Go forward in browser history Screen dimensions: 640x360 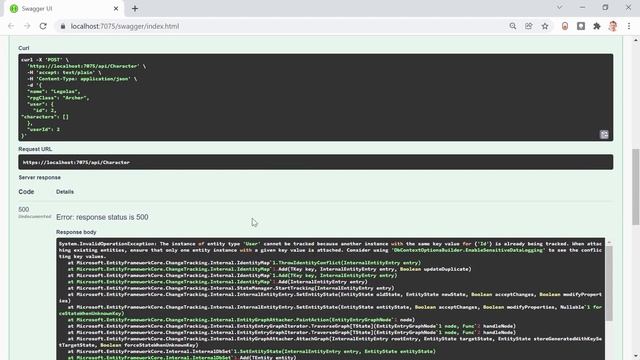(27, 26)
